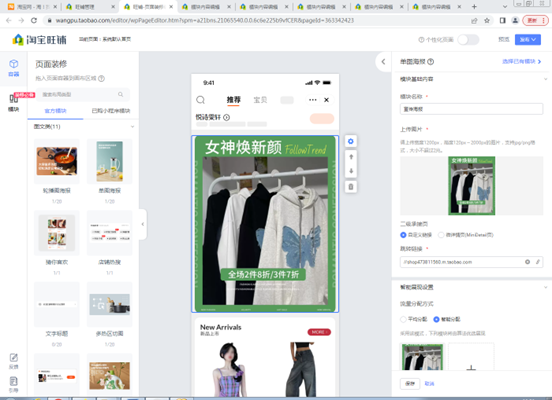Click the 保存 save button
The height and width of the screenshot is (400, 552).
click(x=410, y=383)
